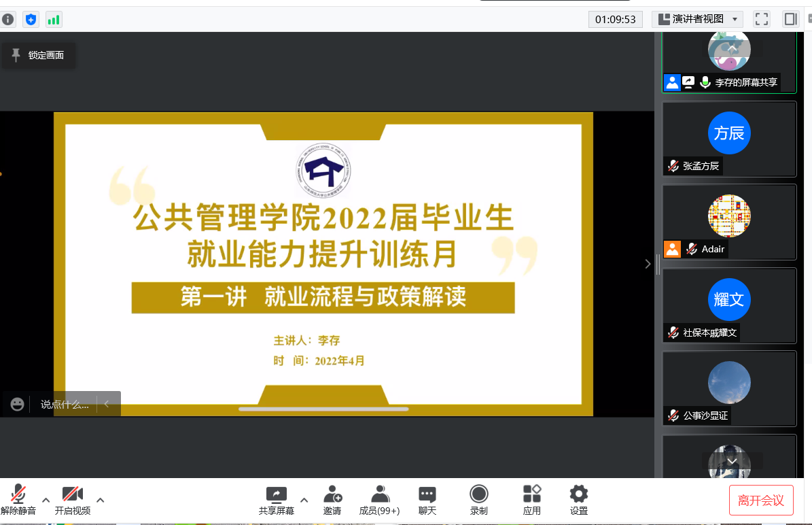The height and width of the screenshot is (525, 812).
Task: Expand share screen options arrow
Action: [304, 500]
